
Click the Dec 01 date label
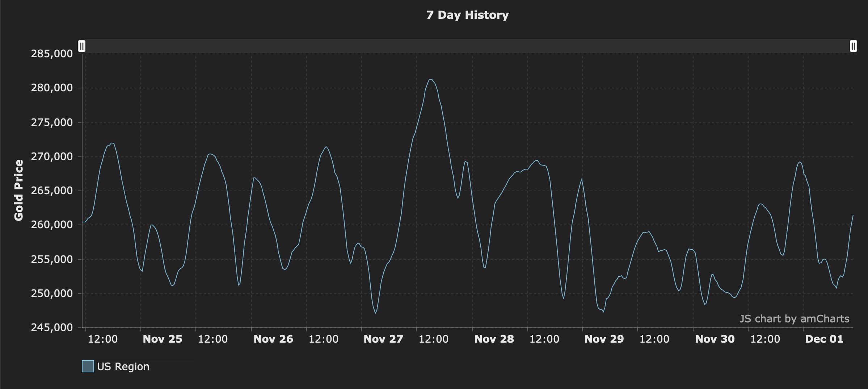[824, 339]
